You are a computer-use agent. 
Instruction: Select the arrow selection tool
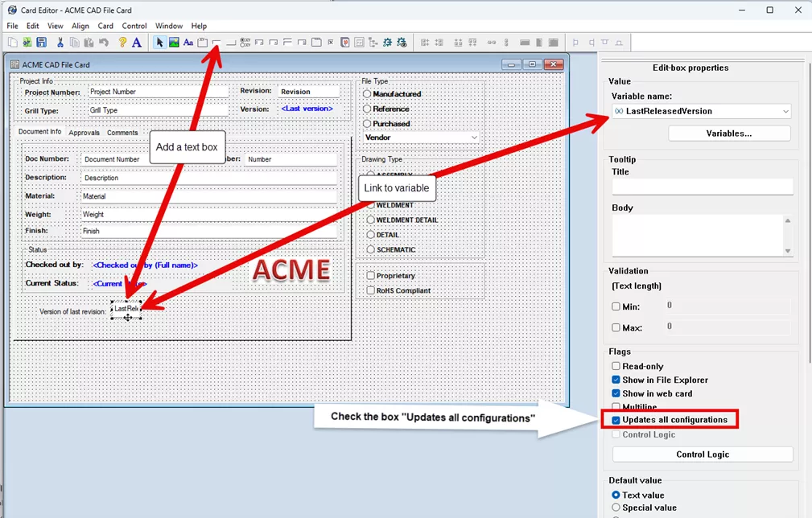pyautogui.click(x=158, y=42)
